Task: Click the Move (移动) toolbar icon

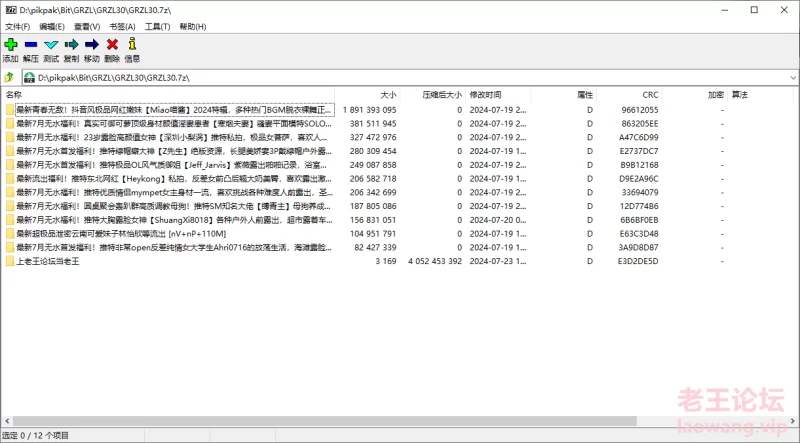Action: tap(91, 45)
